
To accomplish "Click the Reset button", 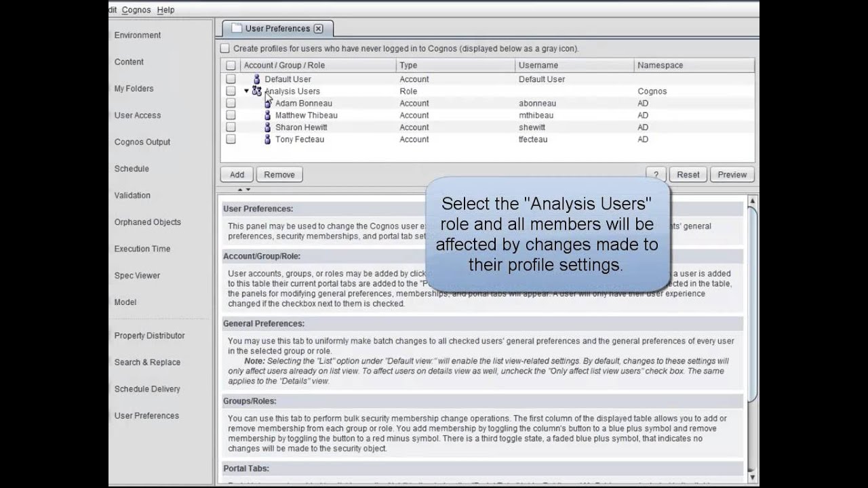I will click(x=688, y=175).
